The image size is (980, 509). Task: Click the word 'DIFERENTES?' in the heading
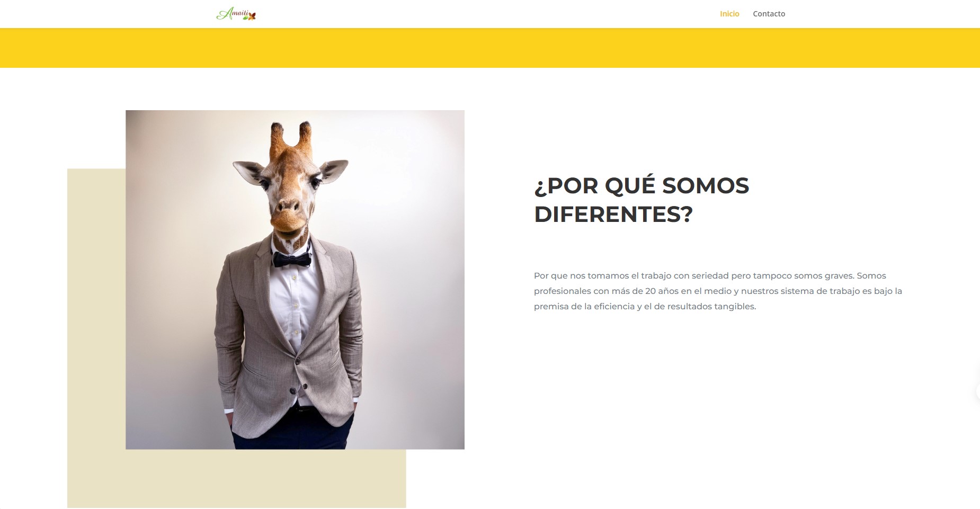tap(613, 215)
